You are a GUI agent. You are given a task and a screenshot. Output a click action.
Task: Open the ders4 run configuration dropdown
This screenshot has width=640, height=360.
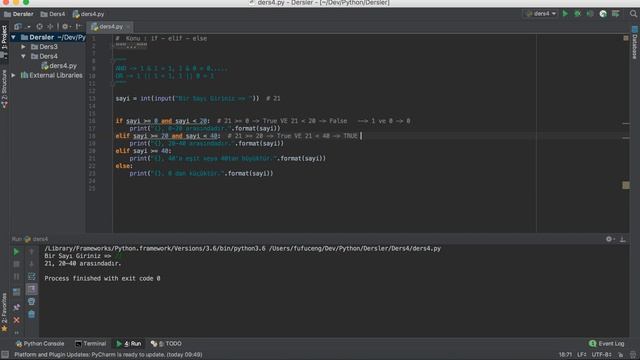tap(541, 13)
